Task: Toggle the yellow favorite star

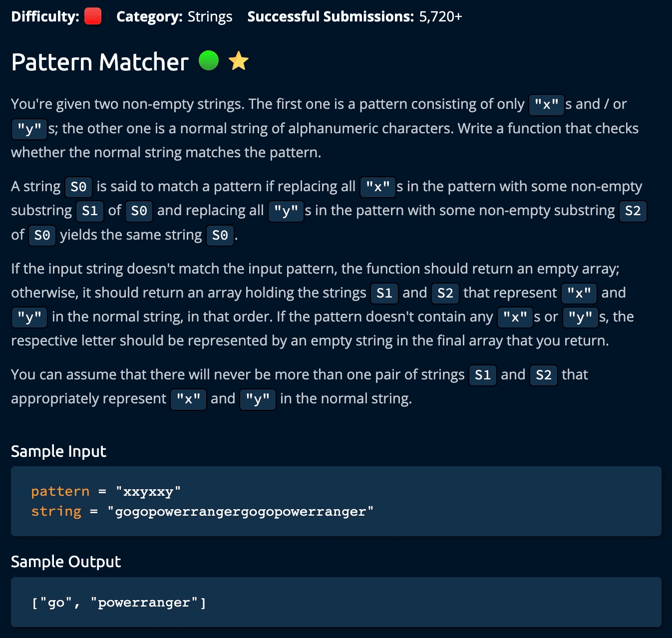Action: coord(239,61)
